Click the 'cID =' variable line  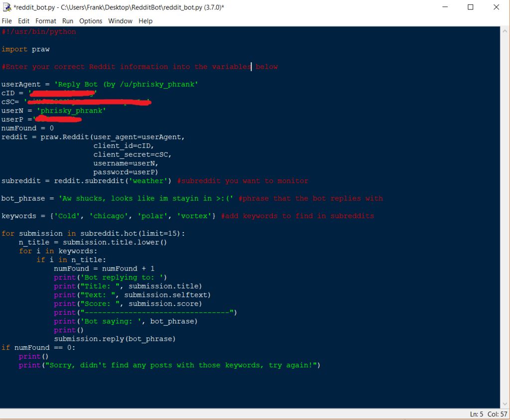[x=49, y=93]
